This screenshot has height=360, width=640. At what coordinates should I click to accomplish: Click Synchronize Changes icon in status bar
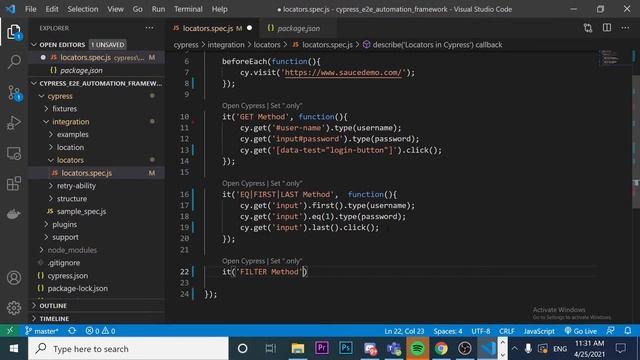(72, 331)
